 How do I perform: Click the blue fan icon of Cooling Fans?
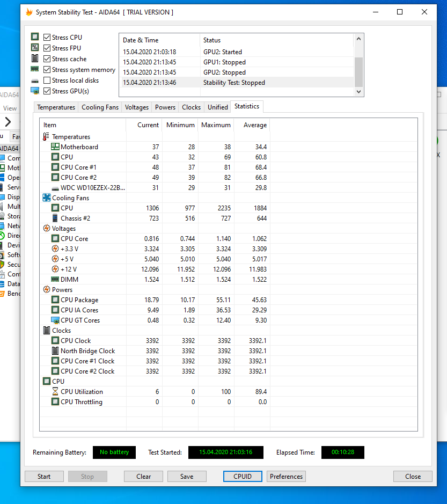coord(47,198)
